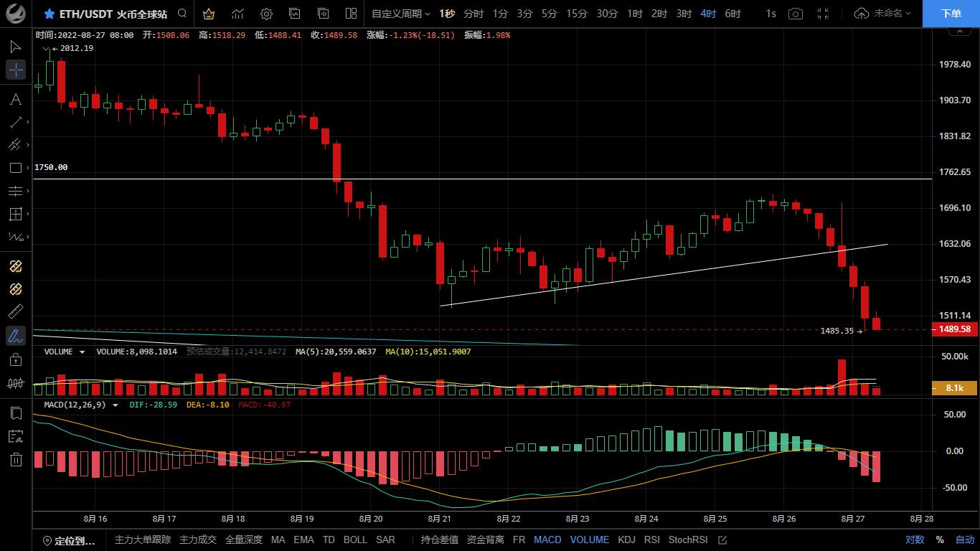This screenshot has width=980, height=551.
Task: Click the blue 下单 order button
Action: (951, 14)
